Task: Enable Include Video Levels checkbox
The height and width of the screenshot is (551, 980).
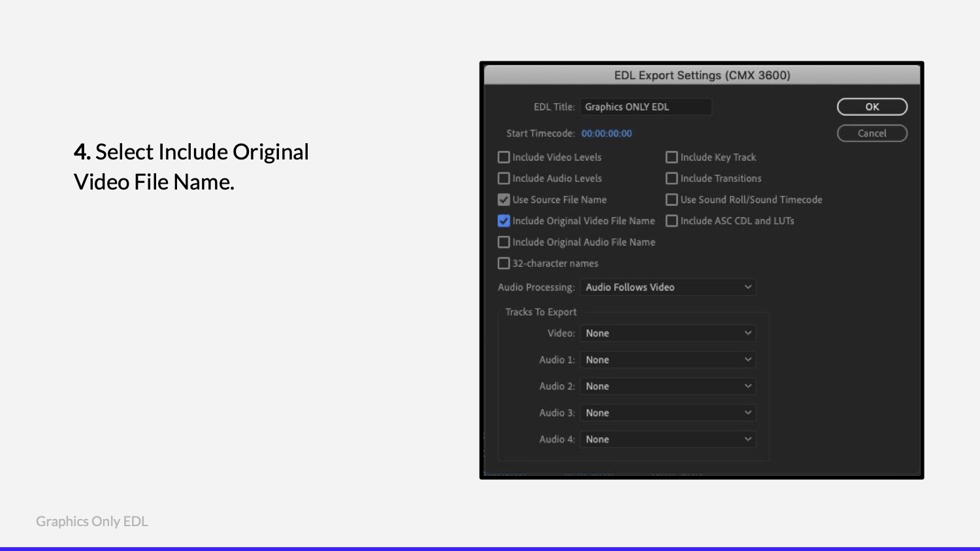Action: pos(504,157)
